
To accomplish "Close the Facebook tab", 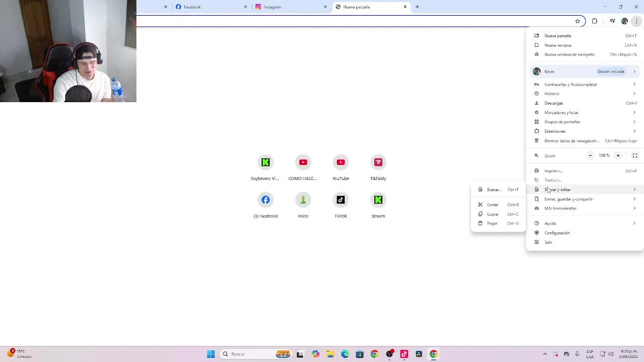I will coord(246,7).
